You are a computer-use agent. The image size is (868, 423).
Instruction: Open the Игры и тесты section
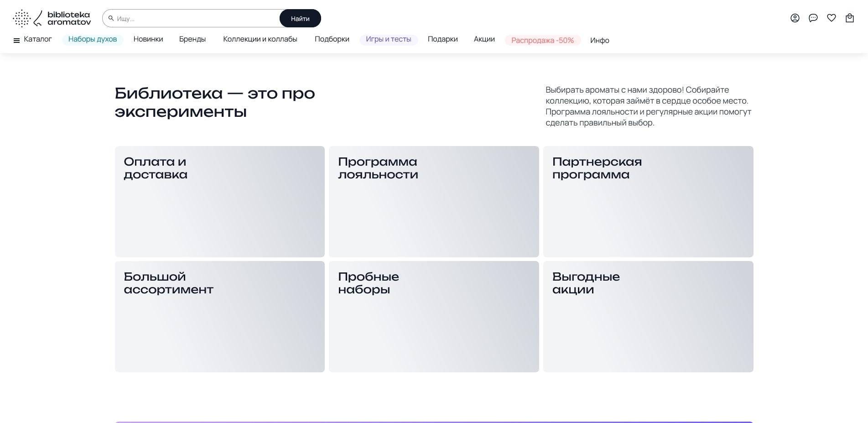(x=389, y=39)
